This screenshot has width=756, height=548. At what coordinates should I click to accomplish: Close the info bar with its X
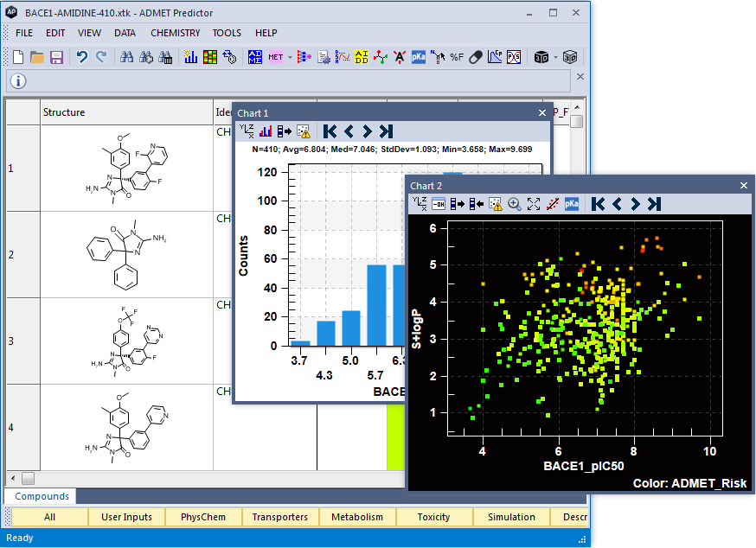pyautogui.click(x=580, y=77)
